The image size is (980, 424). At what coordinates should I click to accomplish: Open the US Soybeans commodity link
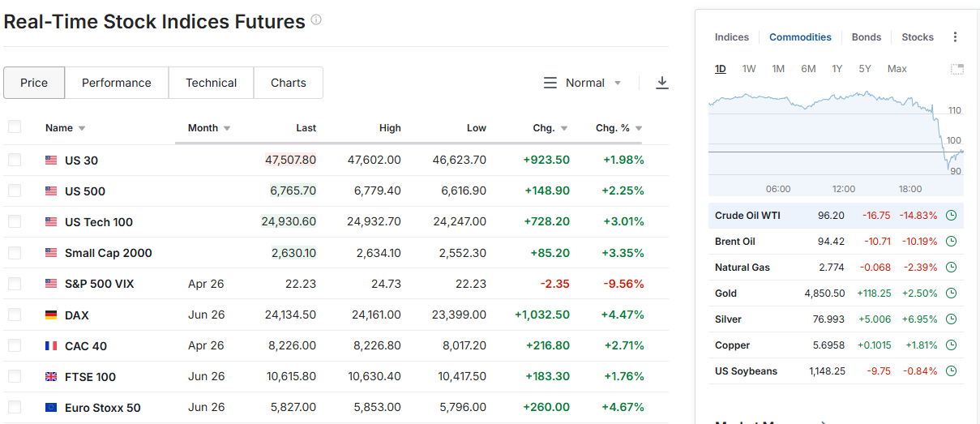tap(746, 371)
